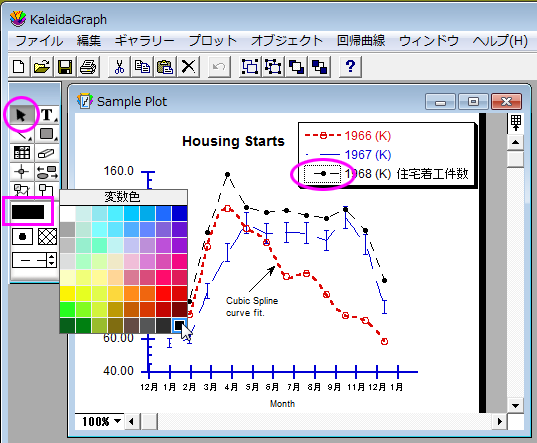Select the arrow selection tool
537x443 pixels.
(22, 115)
